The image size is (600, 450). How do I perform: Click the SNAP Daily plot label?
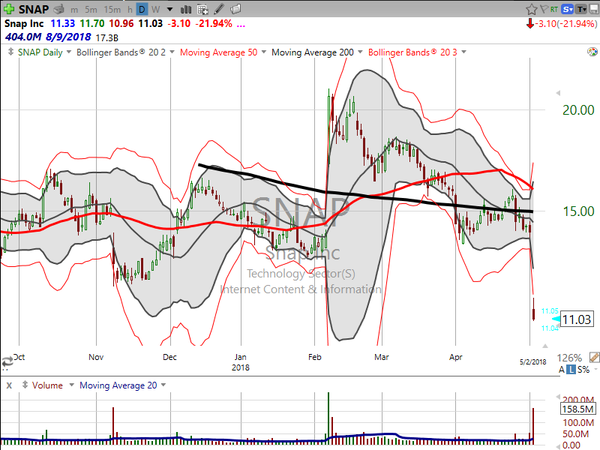point(40,52)
